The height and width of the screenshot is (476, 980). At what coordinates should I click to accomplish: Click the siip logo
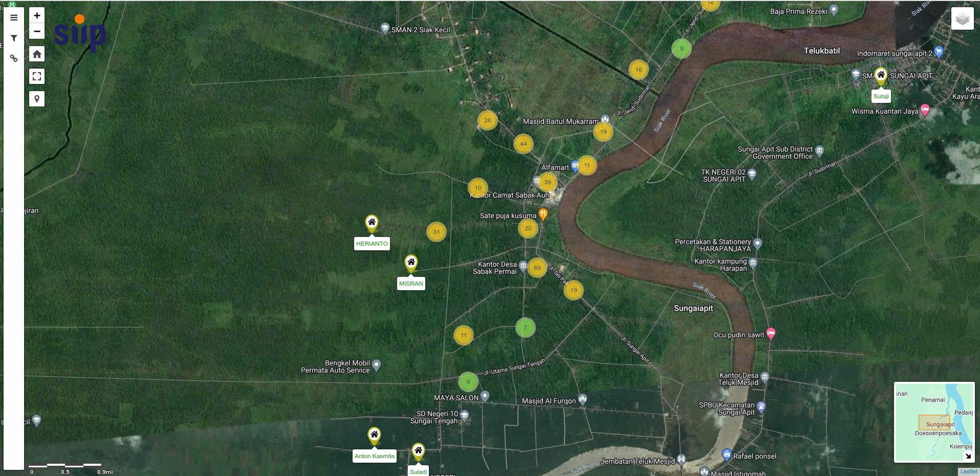(x=80, y=32)
